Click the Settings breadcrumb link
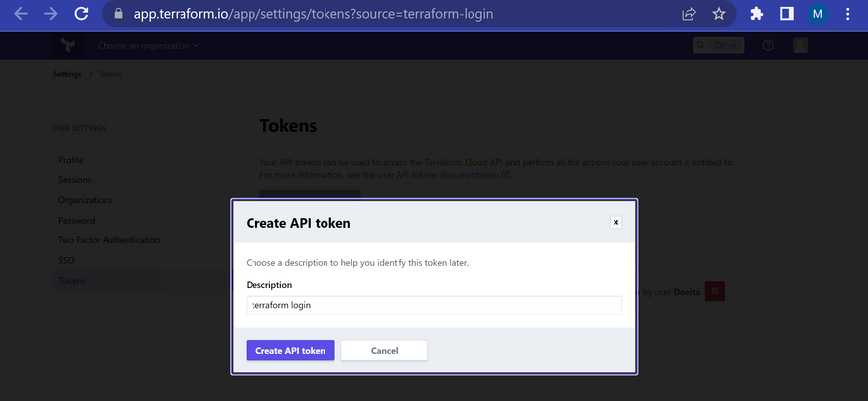The height and width of the screenshot is (401, 868). coord(67,74)
